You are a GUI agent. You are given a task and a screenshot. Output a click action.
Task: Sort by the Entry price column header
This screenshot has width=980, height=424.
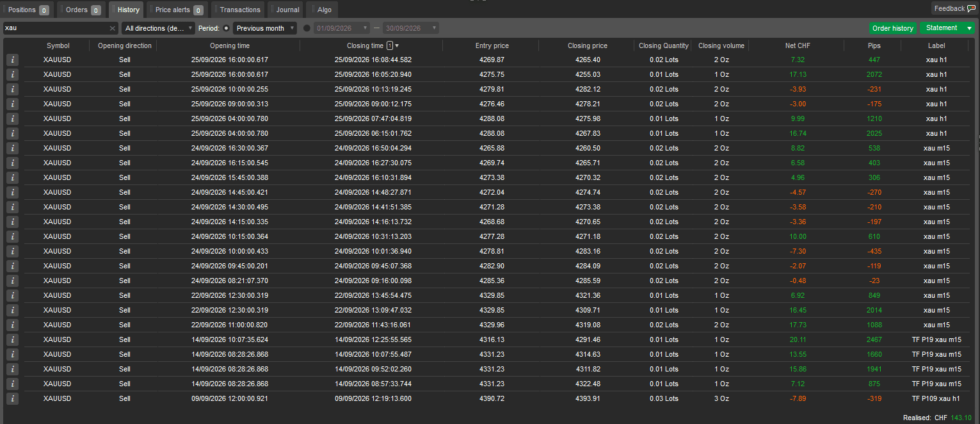click(492, 45)
